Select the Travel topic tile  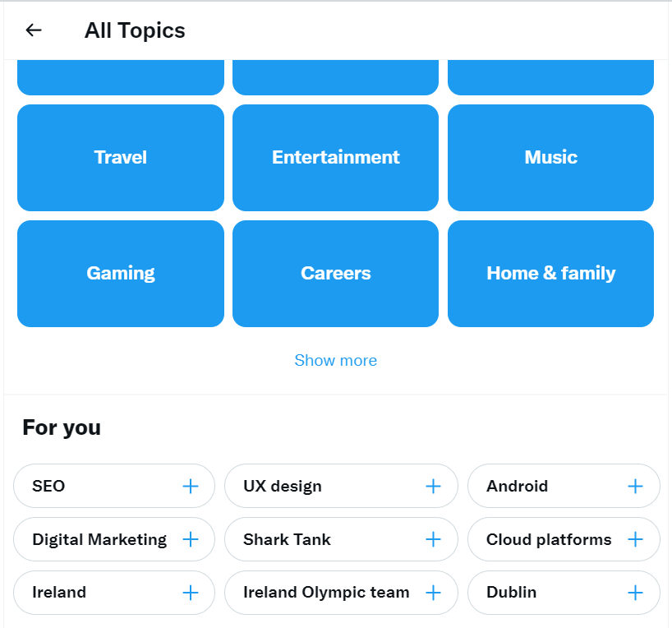pyautogui.click(x=120, y=157)
